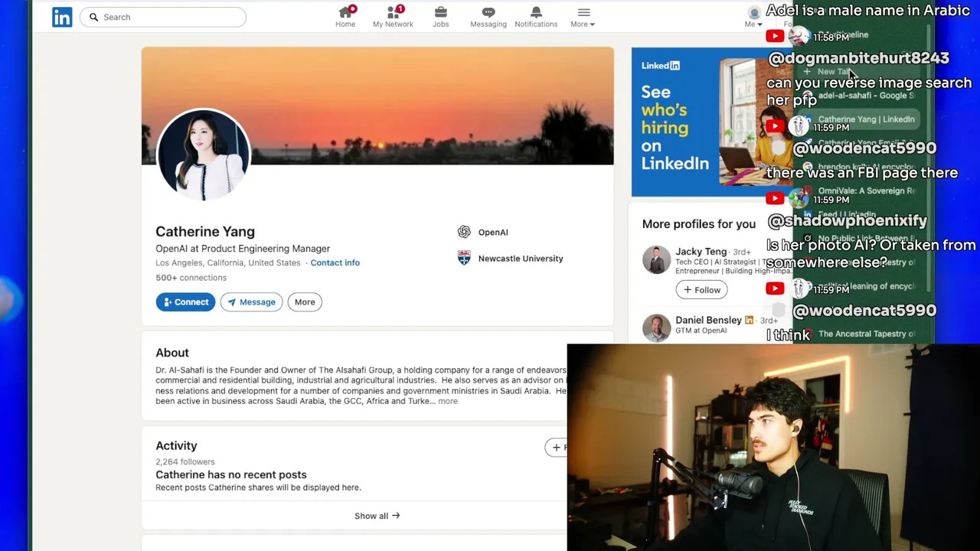Image resolution: width=980 pixels, height=551 pixels.
Task: Click the Activity section heading
Action: click(176, 445)
